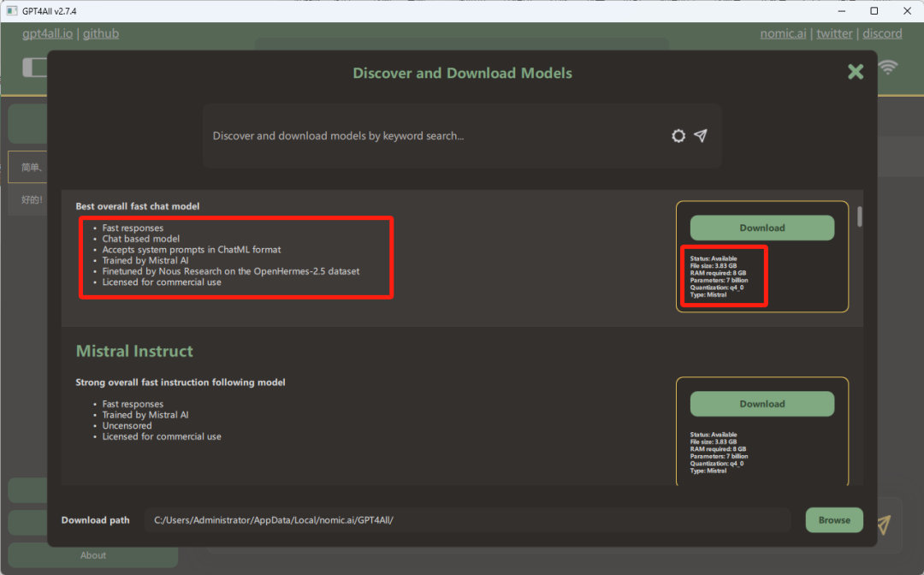Open the twitter link
The image size is (924, 575).
pyautogui.click(x=834, y=33)
